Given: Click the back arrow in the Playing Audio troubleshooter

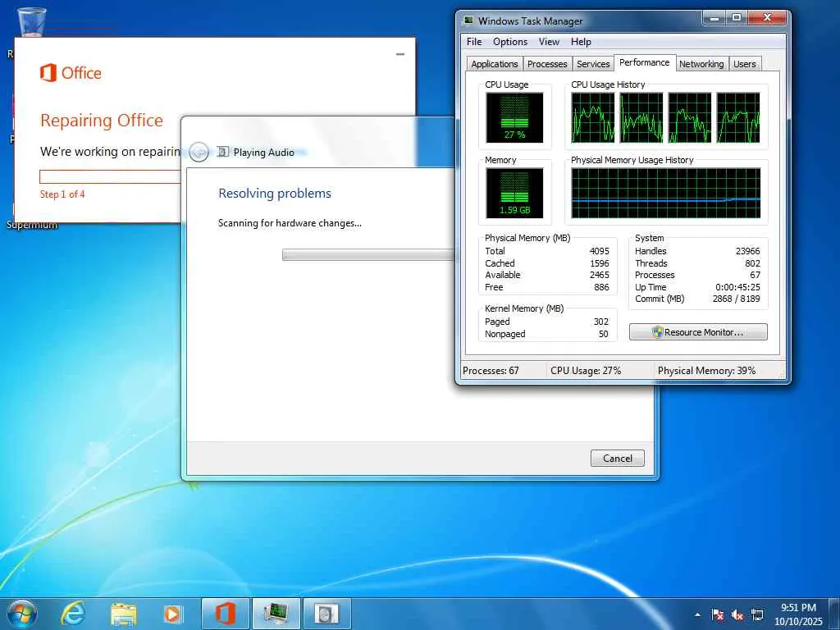Looking at the screenshot, I should 199,152.
